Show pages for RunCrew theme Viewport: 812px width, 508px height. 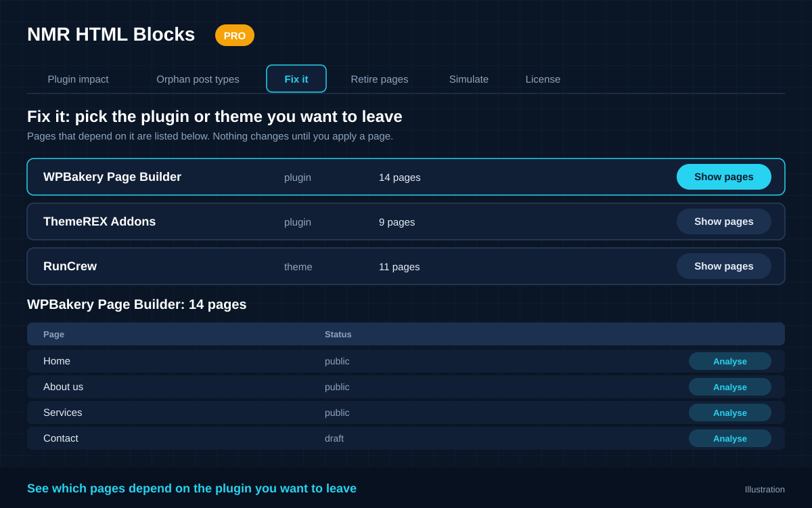point(724,266)
